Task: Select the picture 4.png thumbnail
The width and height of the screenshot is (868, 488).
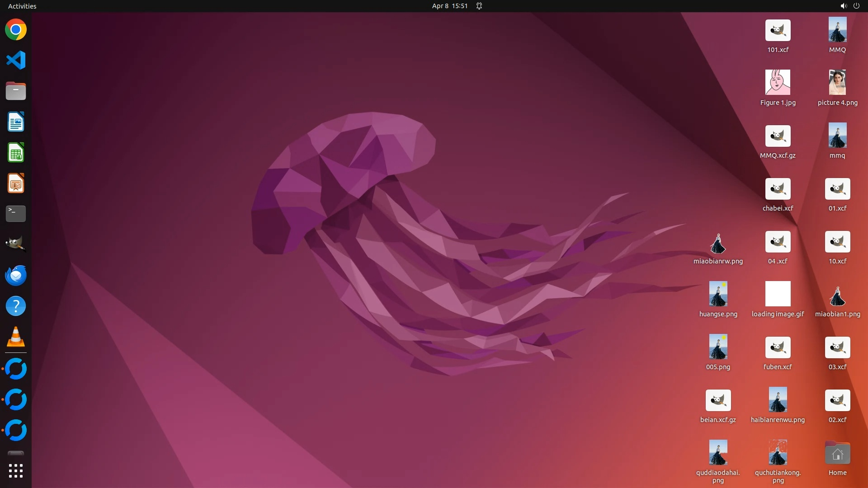Action: (837, 82)
